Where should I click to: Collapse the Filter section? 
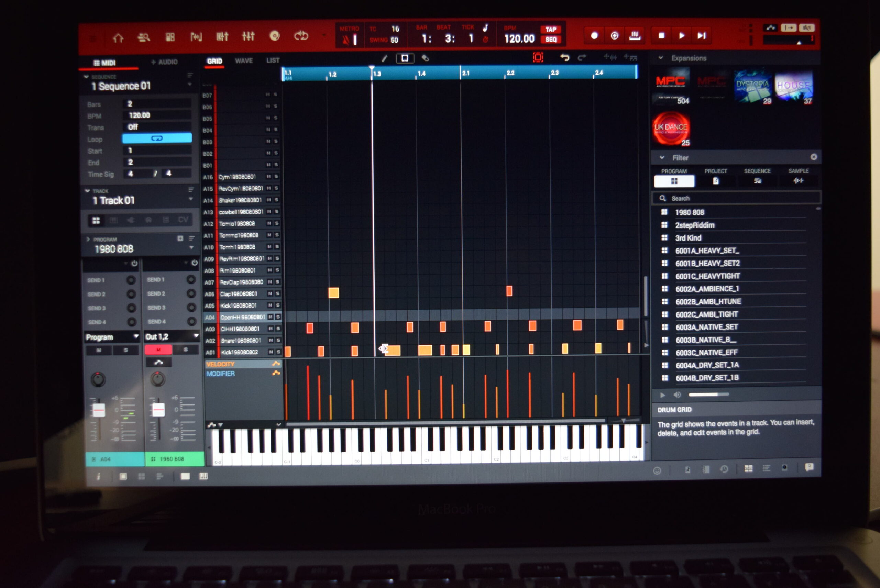click(x=662, y=157)
